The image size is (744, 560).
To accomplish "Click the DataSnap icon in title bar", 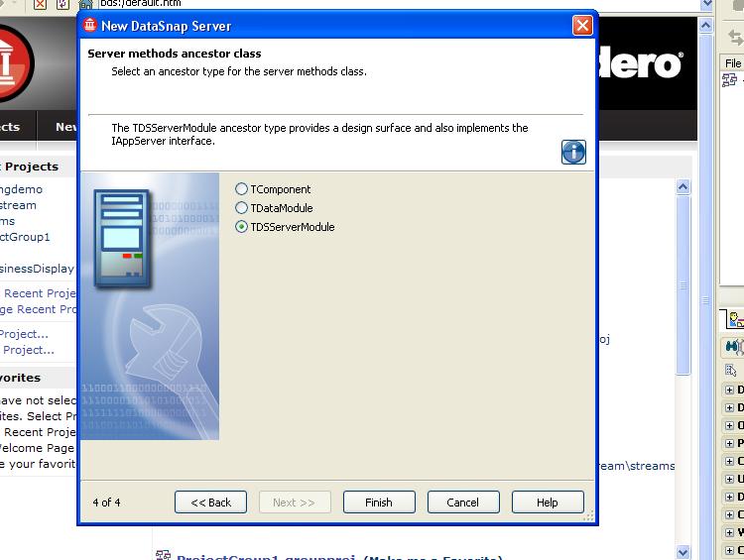I will (90, 26).
